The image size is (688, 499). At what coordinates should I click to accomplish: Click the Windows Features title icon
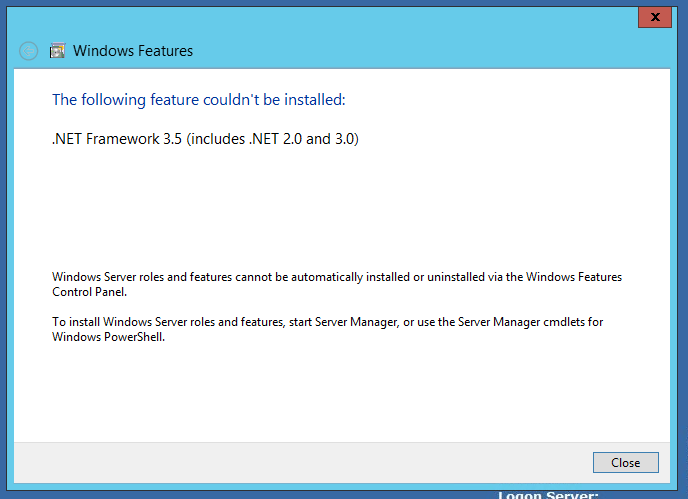tap(57, 51)
